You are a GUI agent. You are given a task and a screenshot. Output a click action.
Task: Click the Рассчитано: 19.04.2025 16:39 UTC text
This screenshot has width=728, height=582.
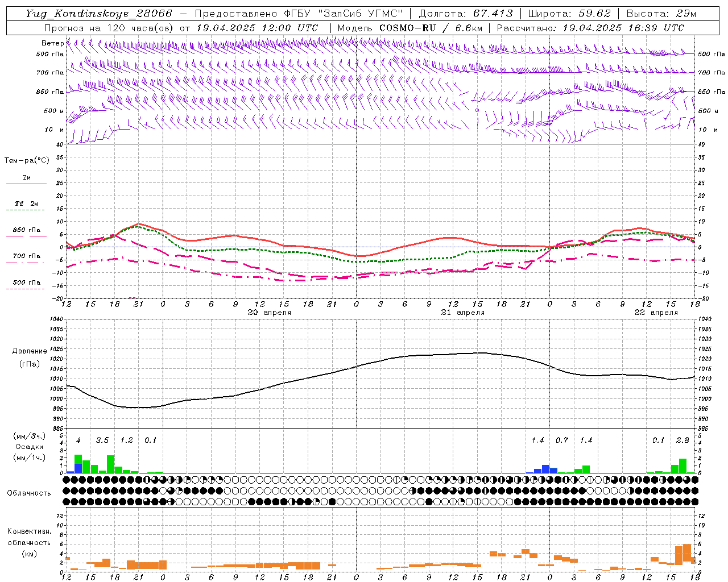coord(590,28)
